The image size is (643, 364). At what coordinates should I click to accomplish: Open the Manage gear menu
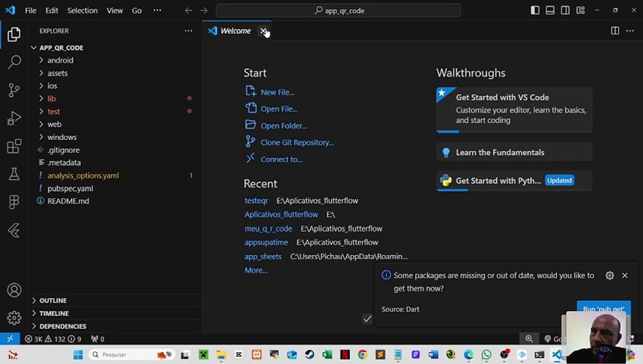(x=14, y=317)
